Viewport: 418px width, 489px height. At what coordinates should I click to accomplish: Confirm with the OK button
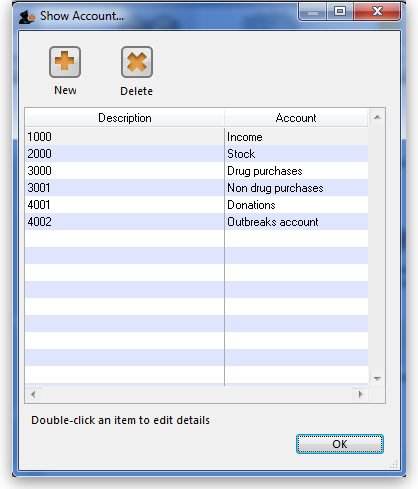coord(340,444)
